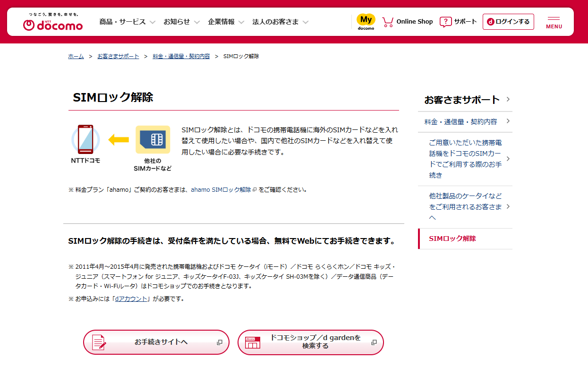Viewport: 588px width, 367px height.
Task: Open 料金・通信量・契約内容 breadcrumb link
Action: (x=181, y=56)
